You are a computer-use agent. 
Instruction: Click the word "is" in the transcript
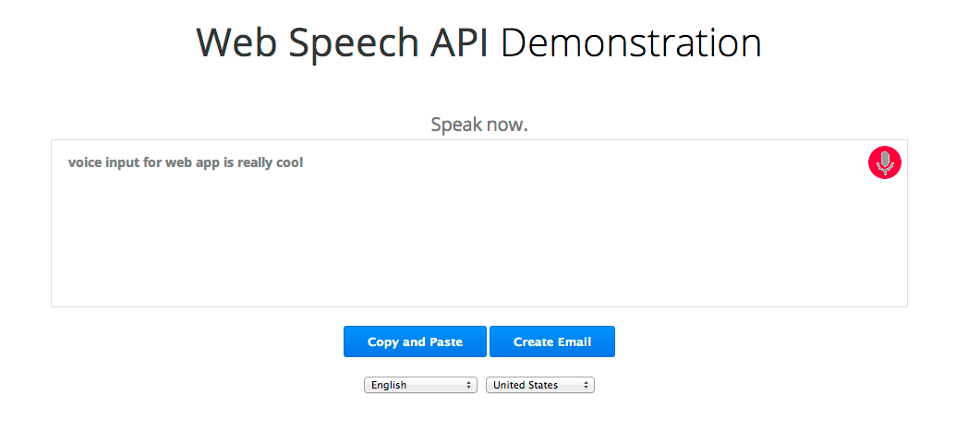tap(228, 163)
